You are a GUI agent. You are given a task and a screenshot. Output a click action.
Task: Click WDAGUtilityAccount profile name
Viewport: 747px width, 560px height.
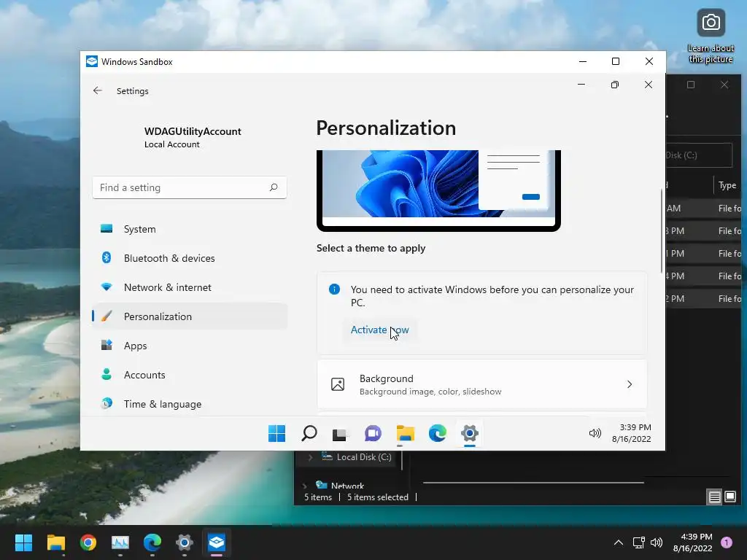193,131
